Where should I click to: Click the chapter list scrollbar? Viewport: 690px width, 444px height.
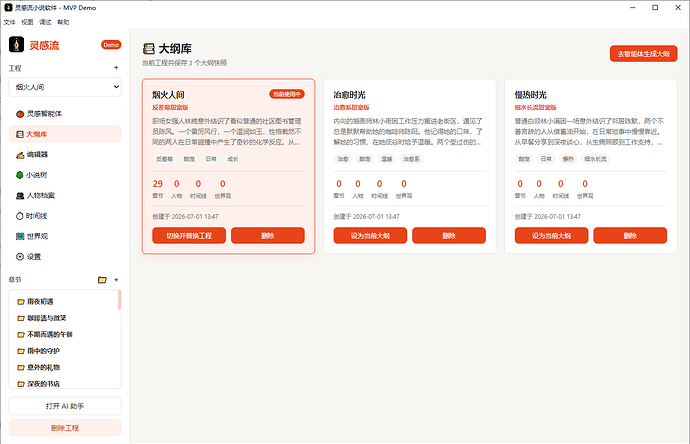(x=119, y=300)
